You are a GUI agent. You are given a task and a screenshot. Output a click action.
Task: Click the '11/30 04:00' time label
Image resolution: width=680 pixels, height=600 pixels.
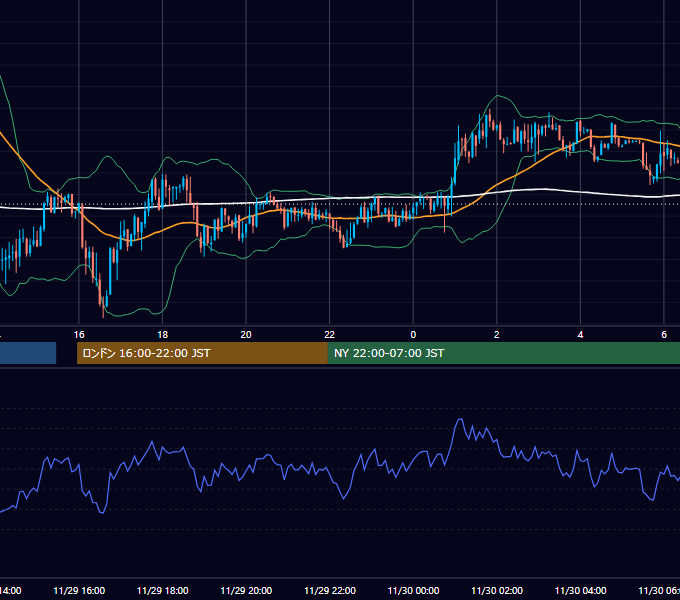pos(581,590)
